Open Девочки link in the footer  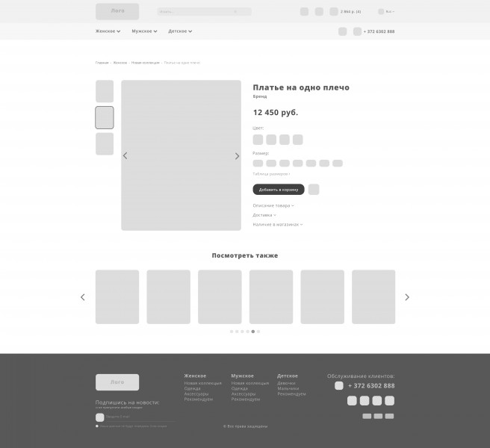(287, 383)
